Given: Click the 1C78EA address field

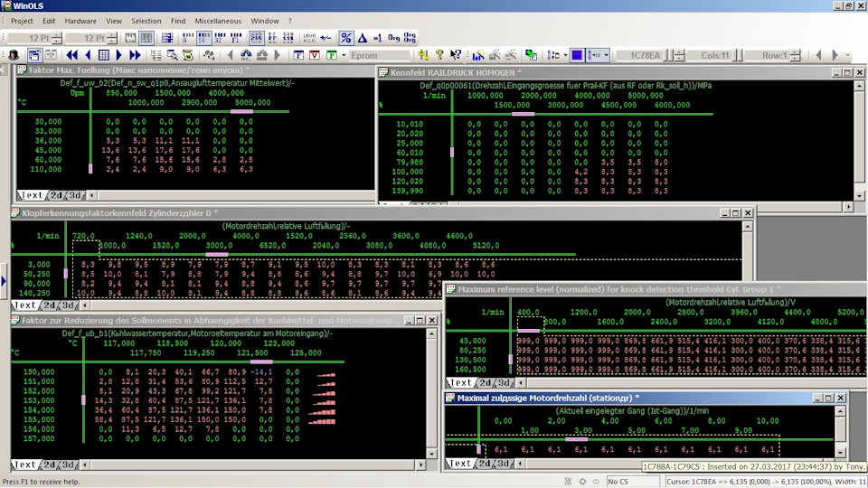Looking at the screenshot, I should click(644, 55).
